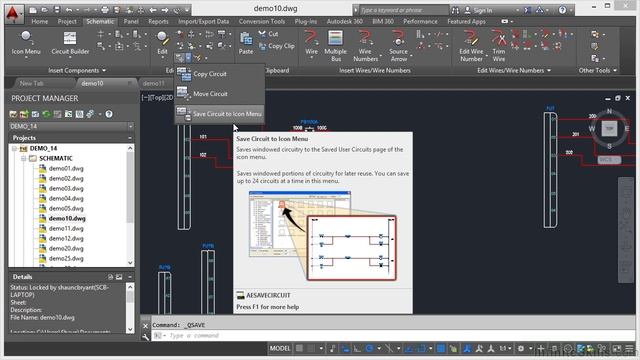
Task: Open the Sign In dropdown arrow
Action: (x=517, y=10)
